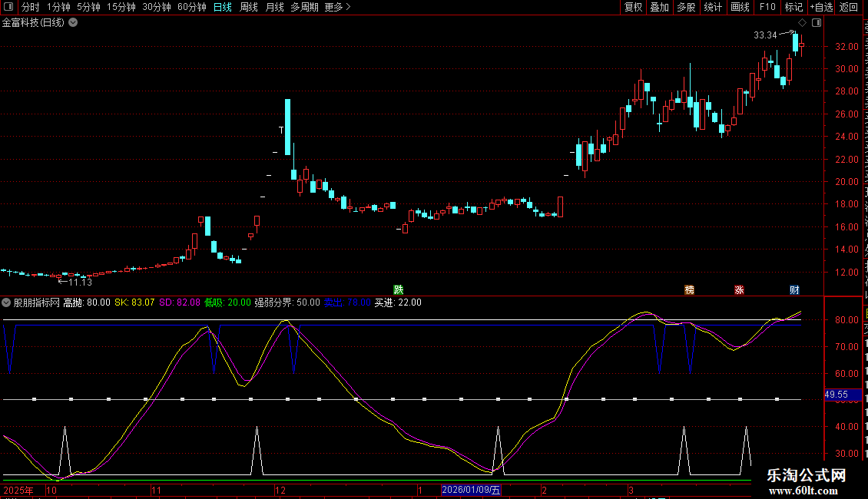Click the 80.00 indicator axis label
Screen dimensions: 868x499
pos(846,320)
